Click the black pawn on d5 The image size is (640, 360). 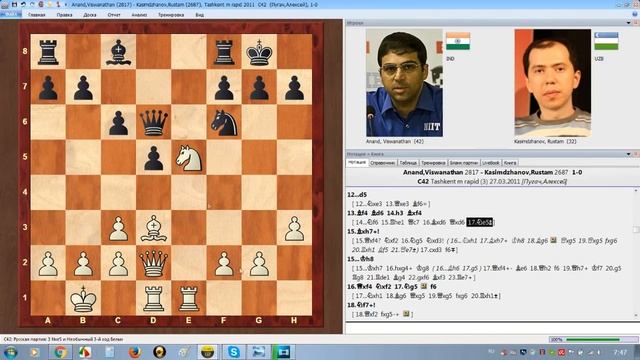(153, 157)
